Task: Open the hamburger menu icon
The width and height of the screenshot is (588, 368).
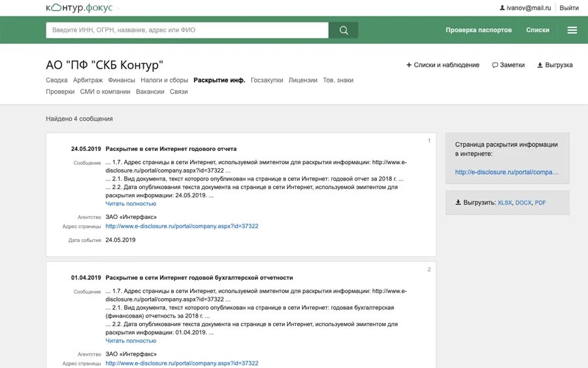Action: tap(572, 30)
